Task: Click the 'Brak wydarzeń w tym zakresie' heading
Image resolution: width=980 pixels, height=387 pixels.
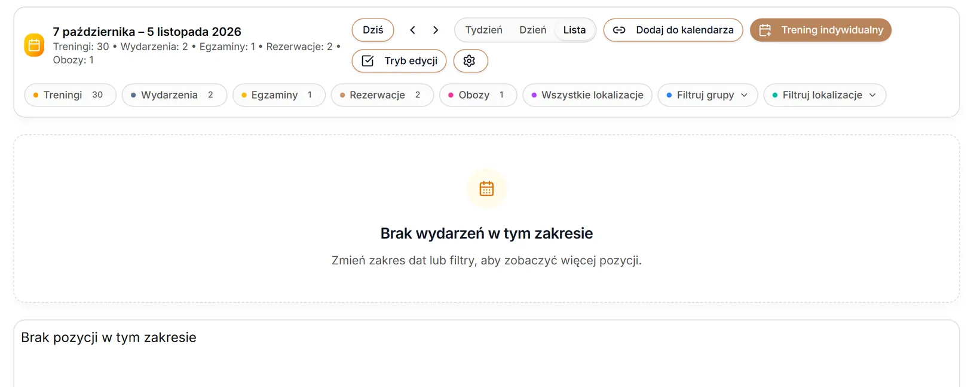Action: tap(486, 233)
